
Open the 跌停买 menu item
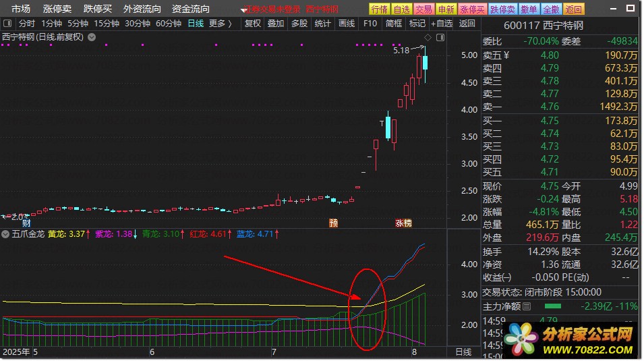[97, 9]
